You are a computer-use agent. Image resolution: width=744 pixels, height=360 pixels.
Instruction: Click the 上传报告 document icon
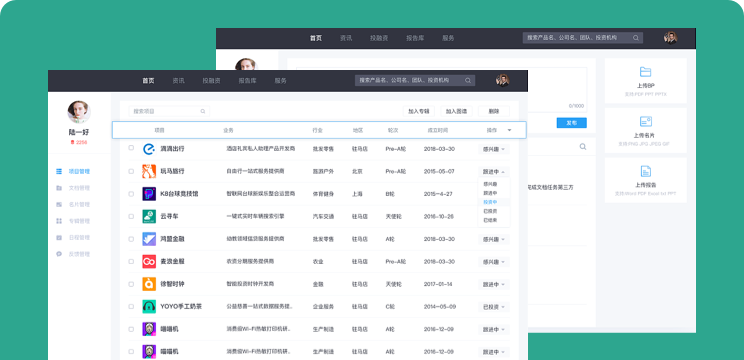pyautogui.click(x=645, y=171)
